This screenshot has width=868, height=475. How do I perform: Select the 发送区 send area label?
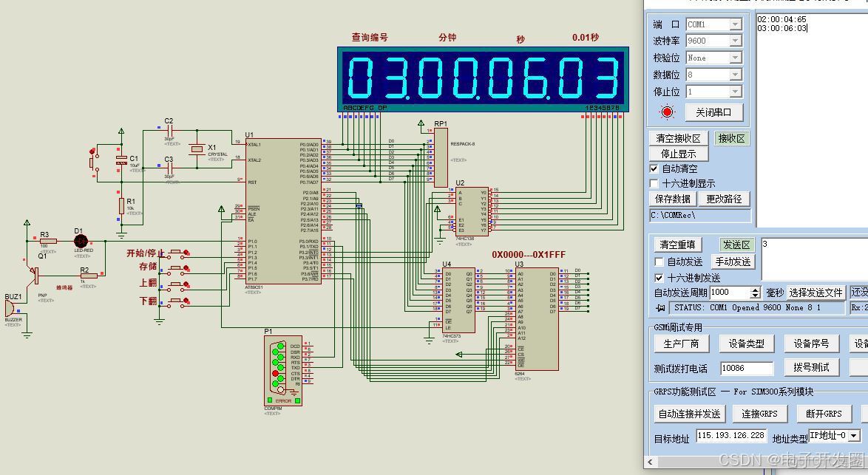point(735,245)
